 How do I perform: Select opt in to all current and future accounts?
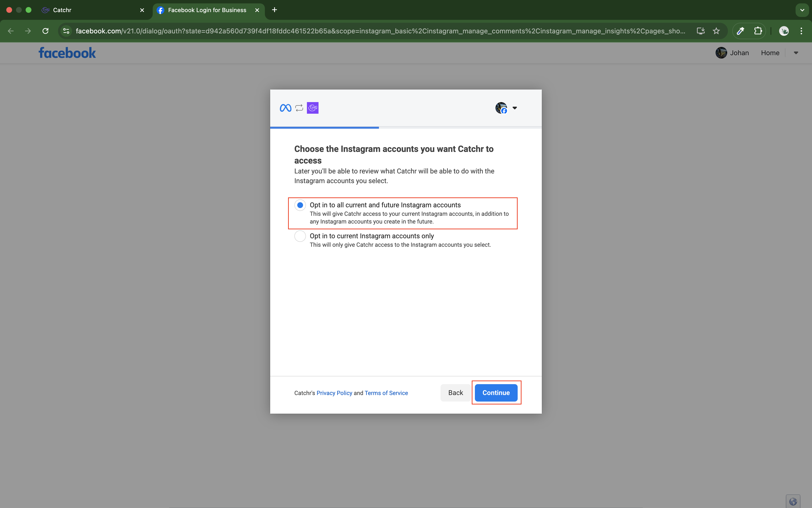(300, 205)
